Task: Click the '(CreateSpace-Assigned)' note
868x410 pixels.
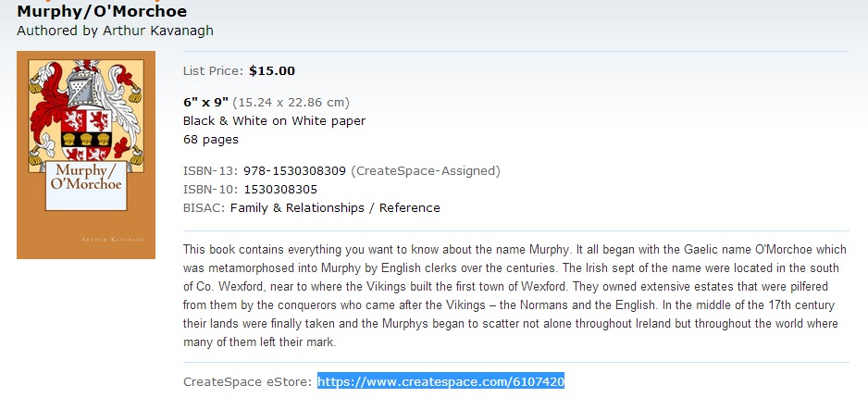Action: point(426,170)
